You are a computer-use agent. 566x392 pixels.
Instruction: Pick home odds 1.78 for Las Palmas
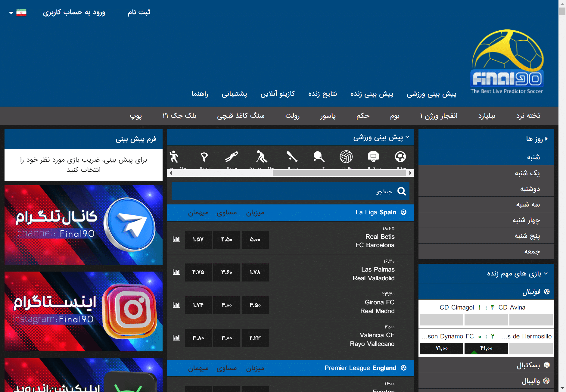[255, 272]
